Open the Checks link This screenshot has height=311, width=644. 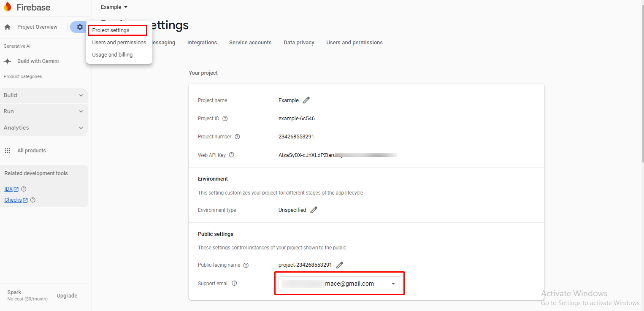pyautogui.click(x=16, y=200)
